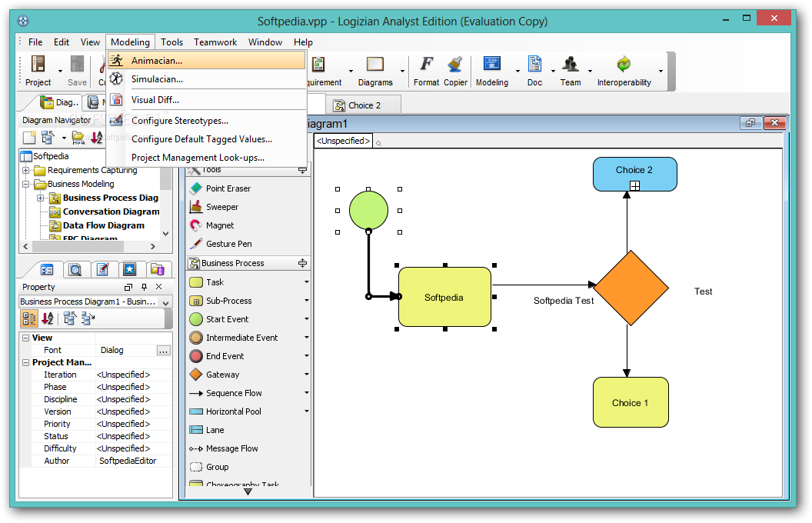Open the Tools menu
812x523 pixels.
[171, 42]
